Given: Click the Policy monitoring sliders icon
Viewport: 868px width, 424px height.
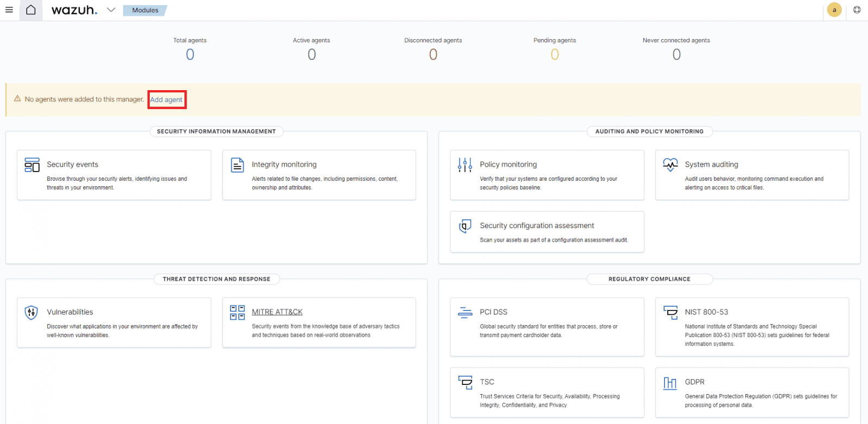Looking at the screenshot, I should tap(465, 165).
